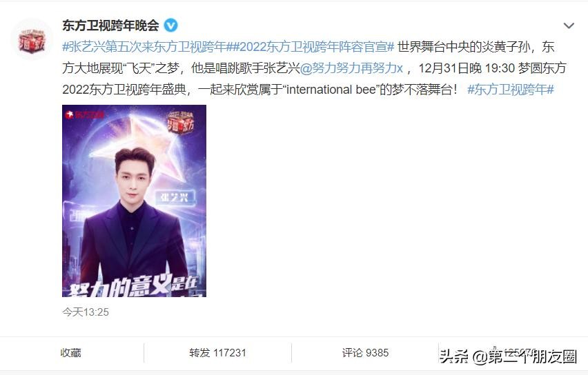The image size is (588, 375).
Task: Click the @第三个朋友圈 watermark handle
Action: [525, 356]
